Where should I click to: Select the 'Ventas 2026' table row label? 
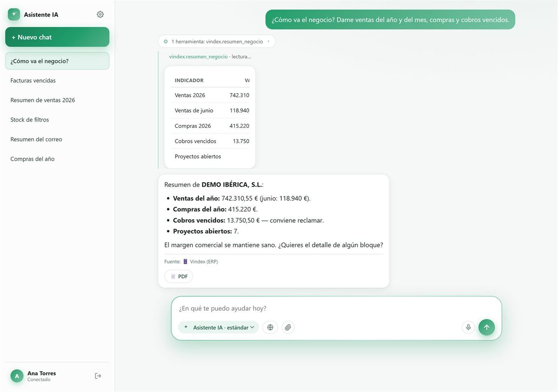pos(190,95)
